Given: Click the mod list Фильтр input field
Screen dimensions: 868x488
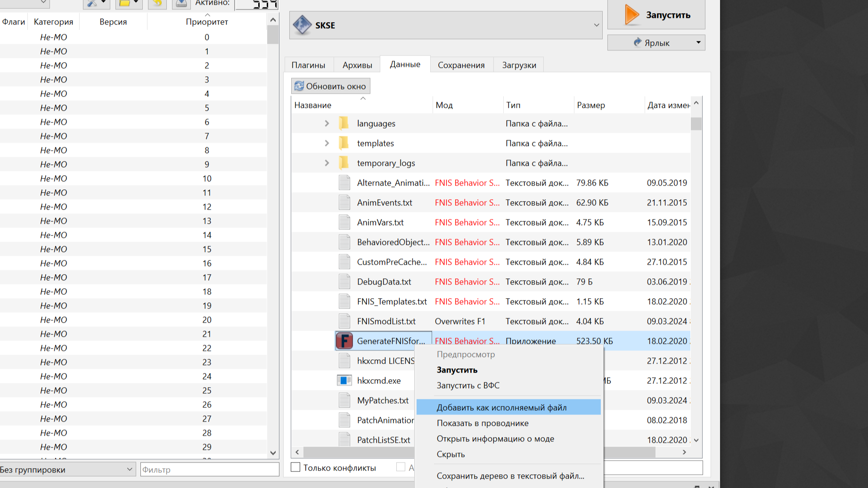Looking at the screenshot, I should (x=209, y=469).
